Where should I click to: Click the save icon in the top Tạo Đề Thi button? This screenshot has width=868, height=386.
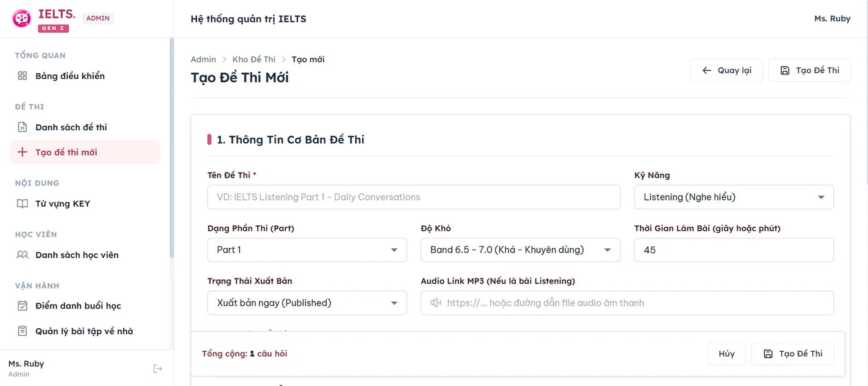coord(785,70)
